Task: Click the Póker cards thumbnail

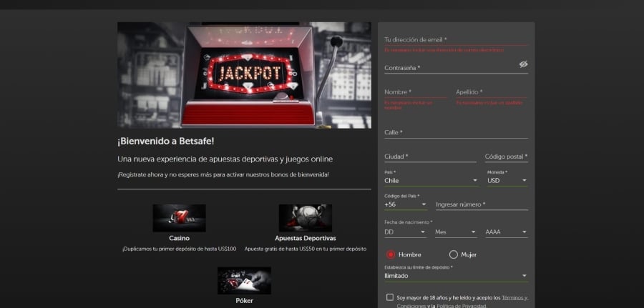Action: pyautogui.click(x=244, y=281)
